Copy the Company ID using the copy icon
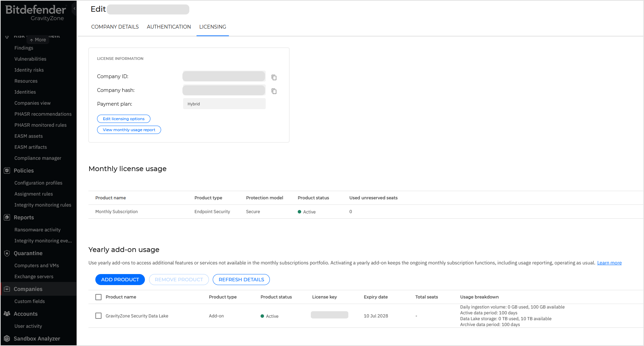Viewport: 644px width, 346px height. pyautogui.click(x=274, y=77)
